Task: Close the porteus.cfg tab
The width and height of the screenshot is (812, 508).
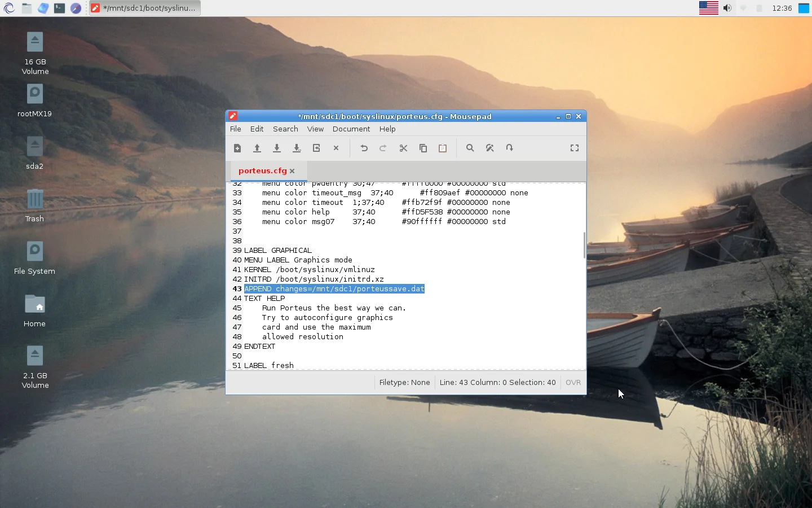Action: (292, 170)
